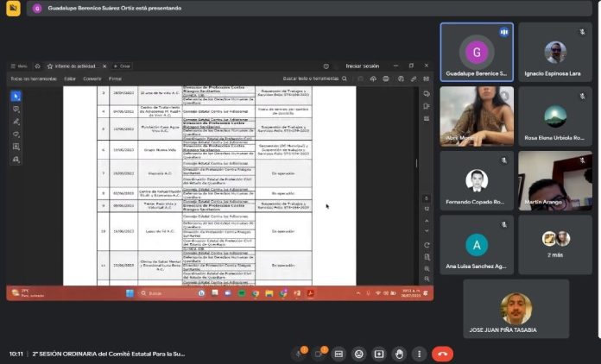The height and width of the screenshot is (364, 601).
Task: Click the Acrobat Menú button
Action: pos(19,66)
